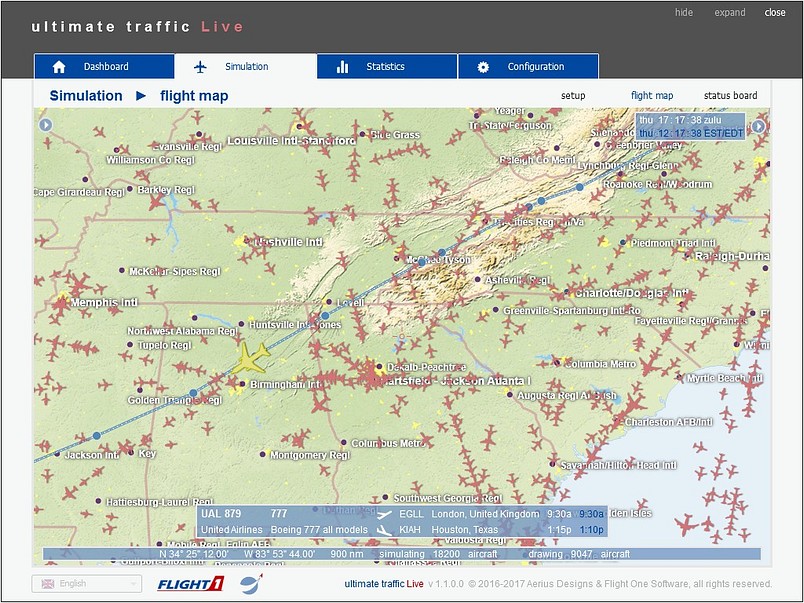This screenshot has height=603, width=804.
Task: Click the Montgomery Regl airport dot
Action: click(x=263, y=454)
